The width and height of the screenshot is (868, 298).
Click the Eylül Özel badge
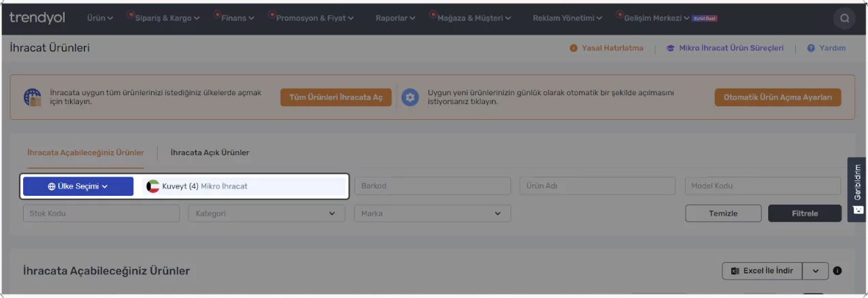[704, 18]
